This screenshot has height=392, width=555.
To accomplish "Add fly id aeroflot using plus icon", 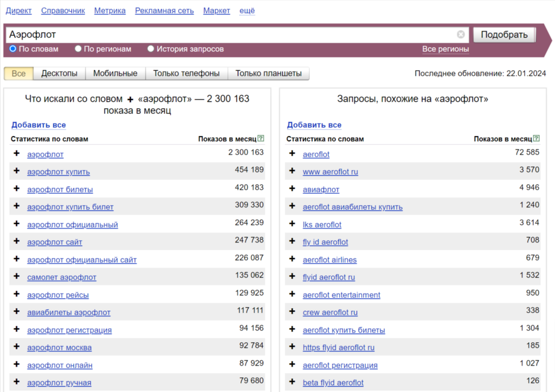I will pos(292,241).
